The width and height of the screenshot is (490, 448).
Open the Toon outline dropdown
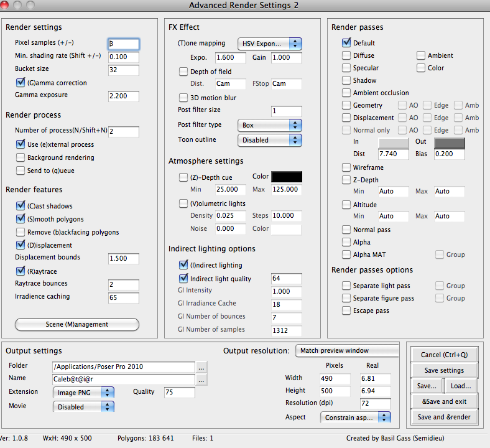click(269, 140)
